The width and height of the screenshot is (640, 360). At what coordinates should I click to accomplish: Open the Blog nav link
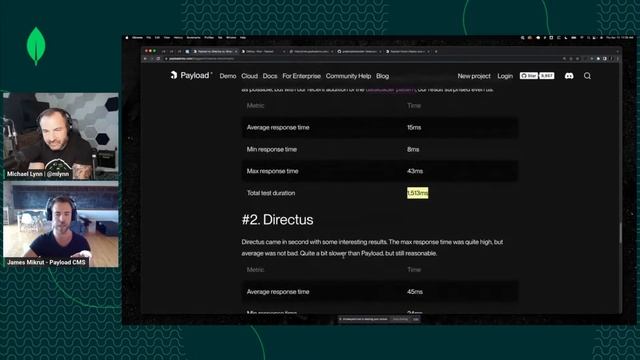[382, 76]
